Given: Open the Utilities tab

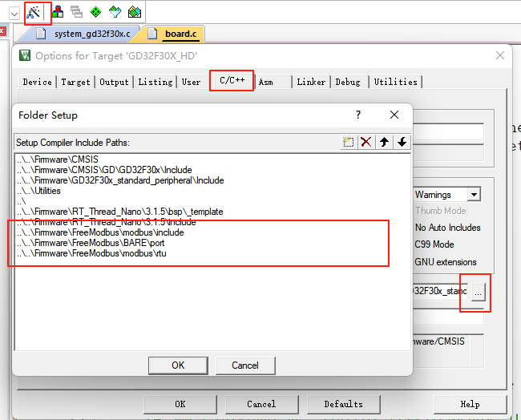Looking at the screenshot, I should tap(396, 82).
